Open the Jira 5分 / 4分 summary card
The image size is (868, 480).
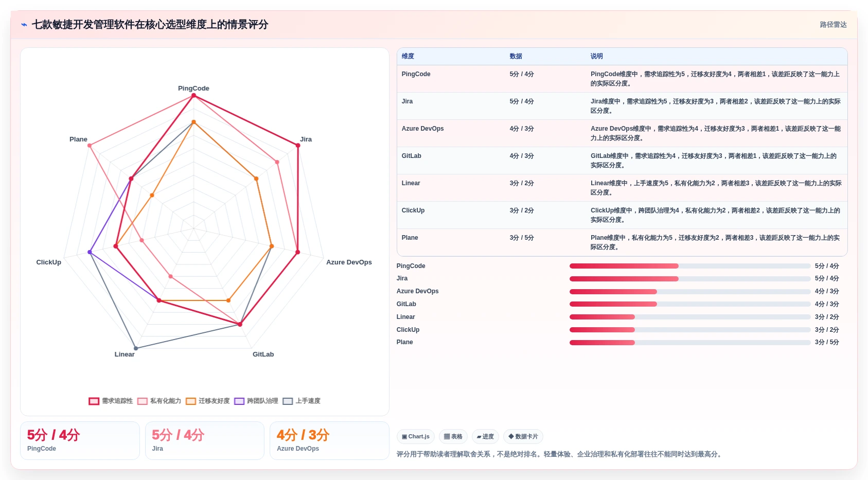tap(205, 440)
